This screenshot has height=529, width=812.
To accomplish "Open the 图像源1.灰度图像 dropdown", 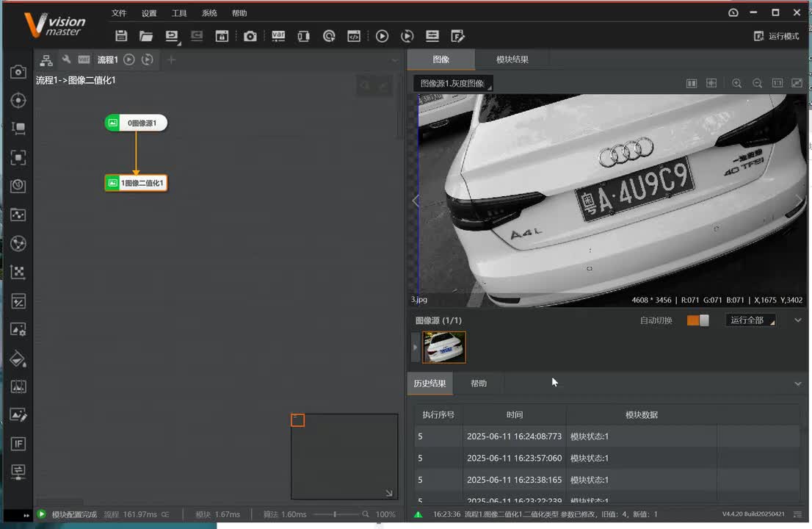I will [453, 84].
